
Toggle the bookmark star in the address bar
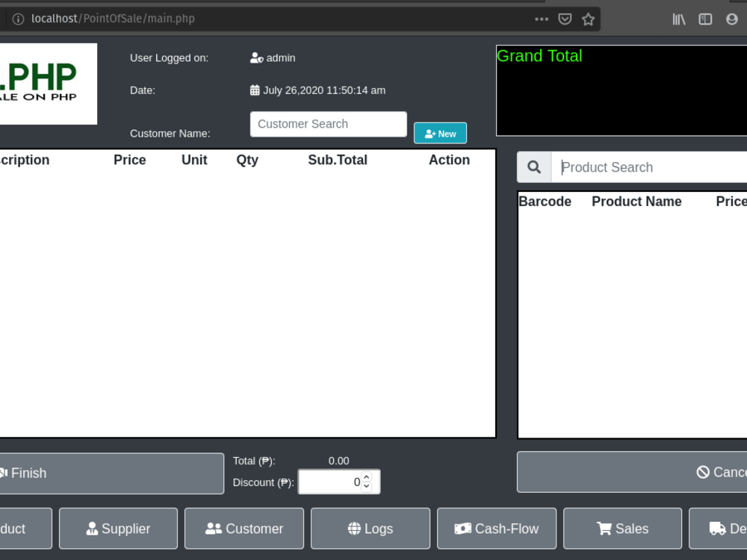click(x=588, y=19)
